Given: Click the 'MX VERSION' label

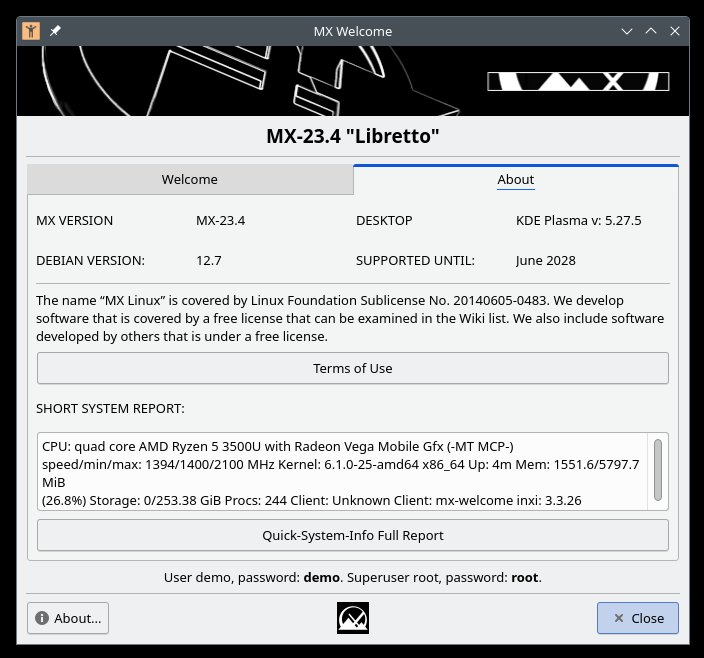Looking at the screenshot, I should point(75,220).
